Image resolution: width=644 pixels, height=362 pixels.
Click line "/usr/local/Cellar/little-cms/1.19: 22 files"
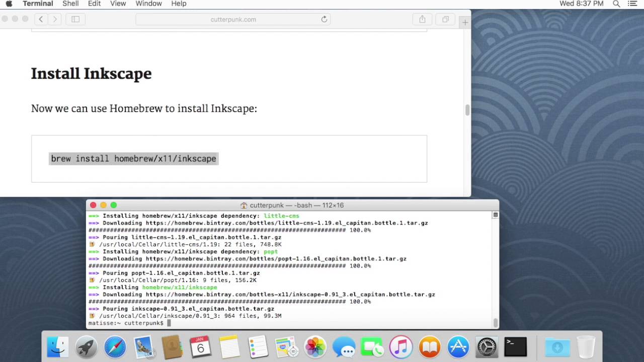coord(190,244)
